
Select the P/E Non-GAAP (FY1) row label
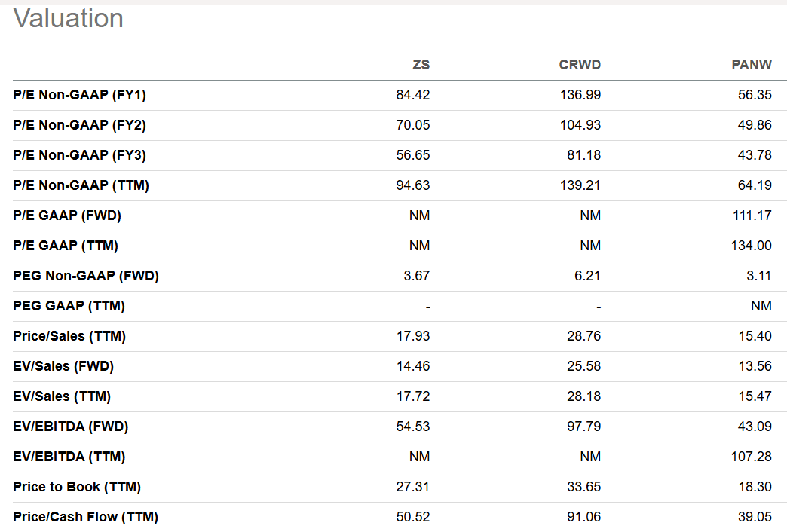click(79, 95)
